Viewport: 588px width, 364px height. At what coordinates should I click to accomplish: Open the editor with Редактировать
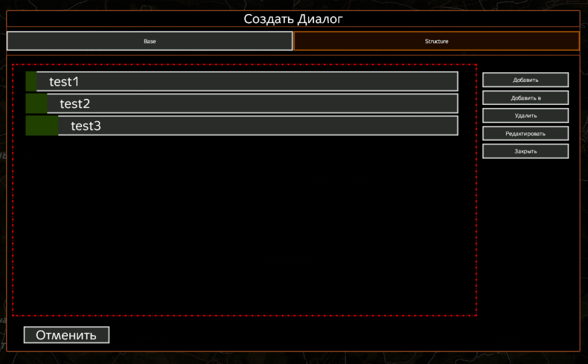point(525,133)
